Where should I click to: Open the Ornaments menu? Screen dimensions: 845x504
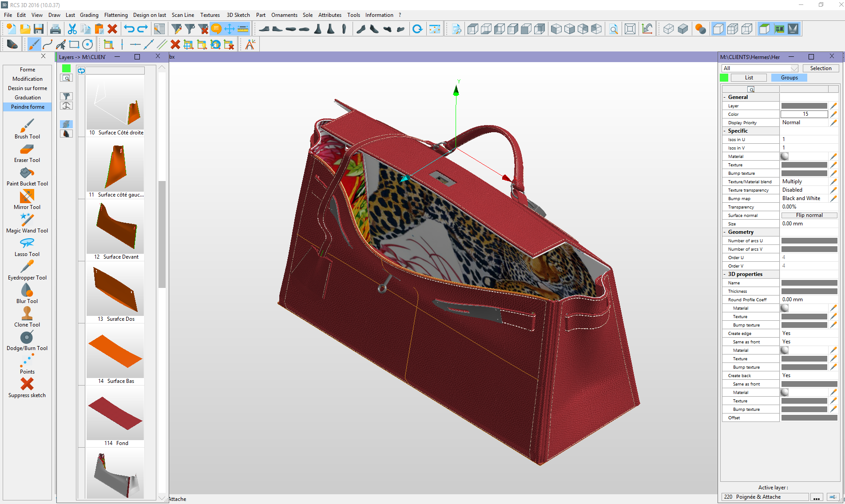pos(284,15)
